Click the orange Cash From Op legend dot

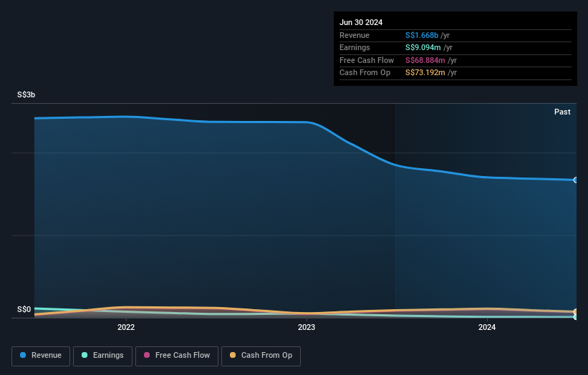coord(233,355)
